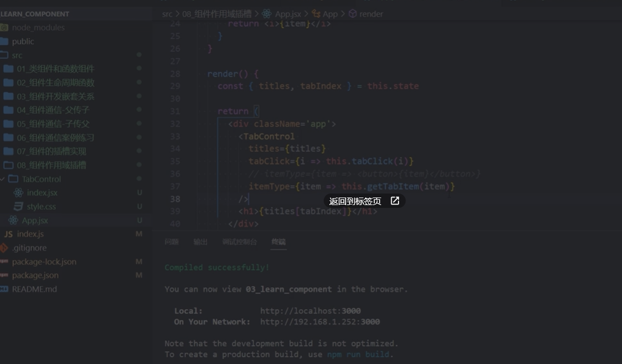Click the 返回到标签页 overlay button
Screen dimensions: 622x364
tap(364, 201)
